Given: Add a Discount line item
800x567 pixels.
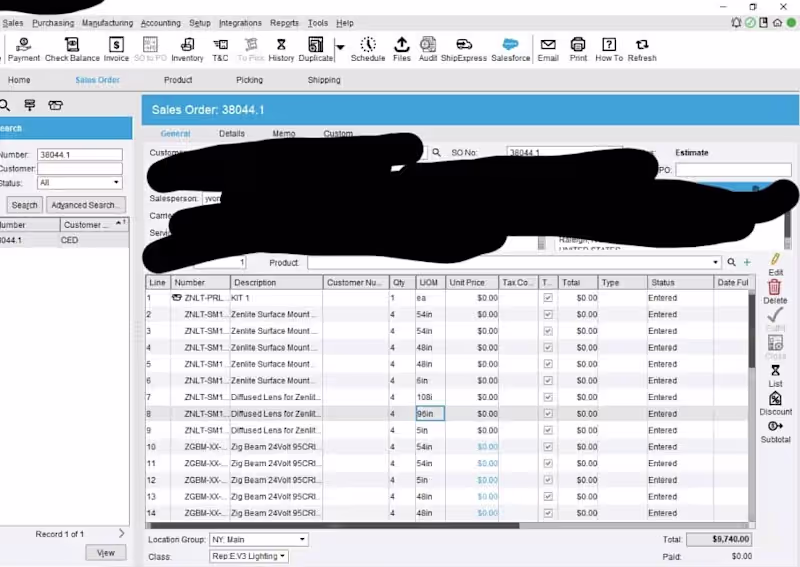Looking at the screenshot, I should click(x=775, y=403).
